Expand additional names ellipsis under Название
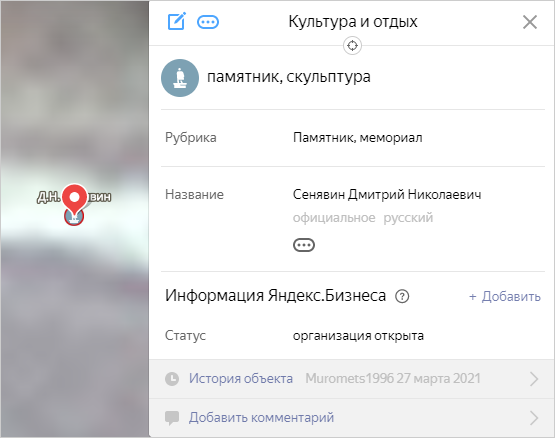The width and height of the screenshot is (555, 438). point(304,245)
